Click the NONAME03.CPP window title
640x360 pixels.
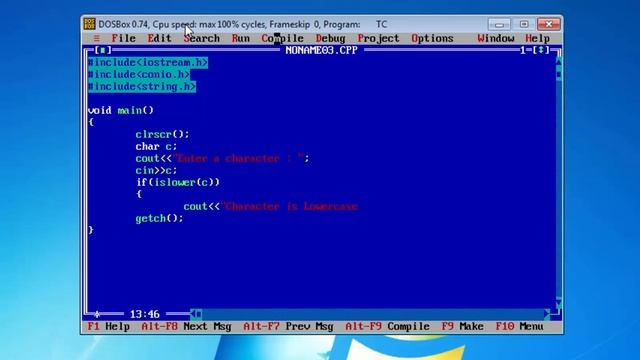[322, 50]
